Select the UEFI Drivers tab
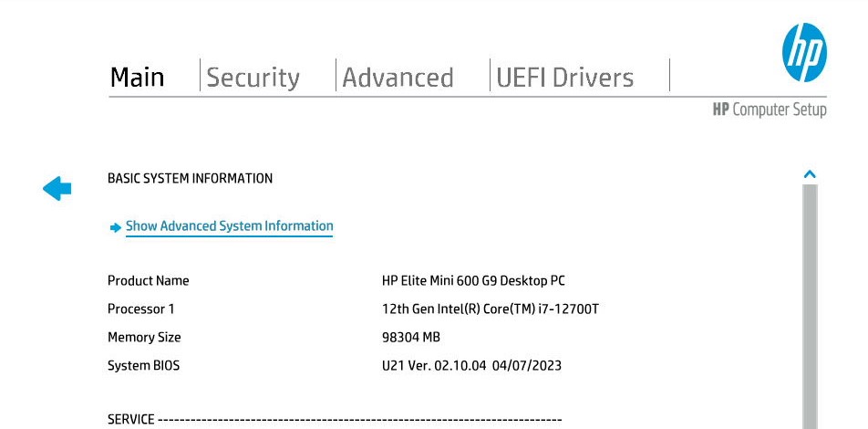The width and height of the screenshot is (868, 429). click(x=564, y=78)
